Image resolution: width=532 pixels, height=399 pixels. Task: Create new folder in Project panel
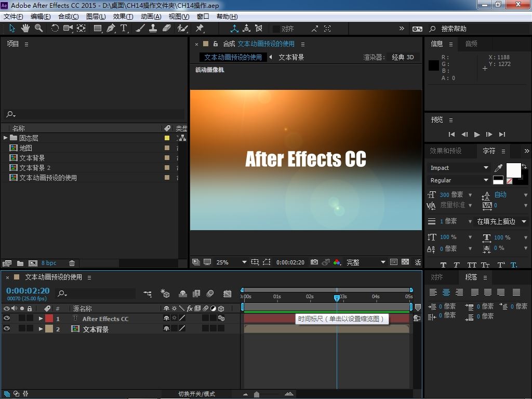(20, 263)
